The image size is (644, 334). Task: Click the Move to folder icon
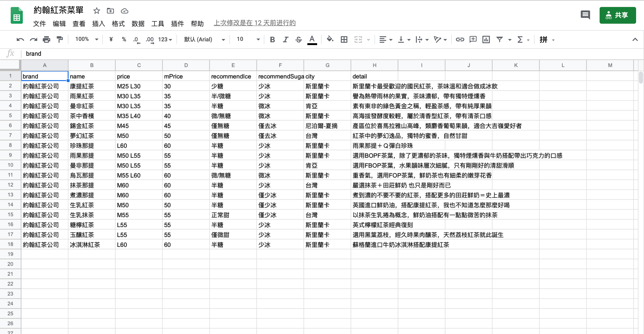point(110,11)
